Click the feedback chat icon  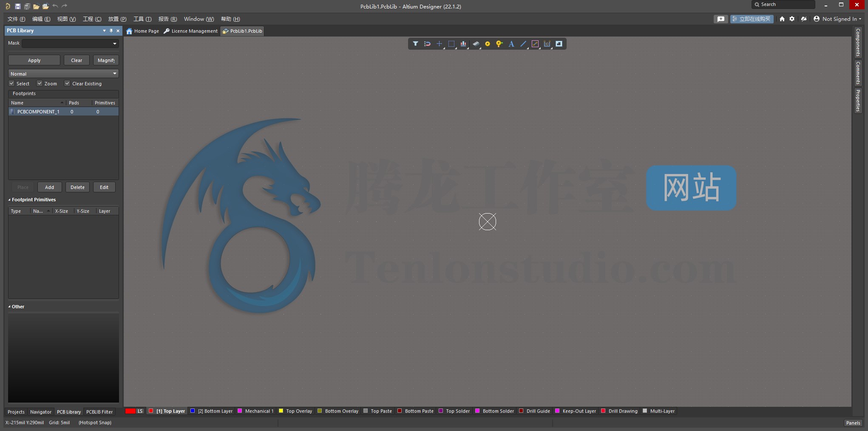pyautogui.click(x=721, y=19)
